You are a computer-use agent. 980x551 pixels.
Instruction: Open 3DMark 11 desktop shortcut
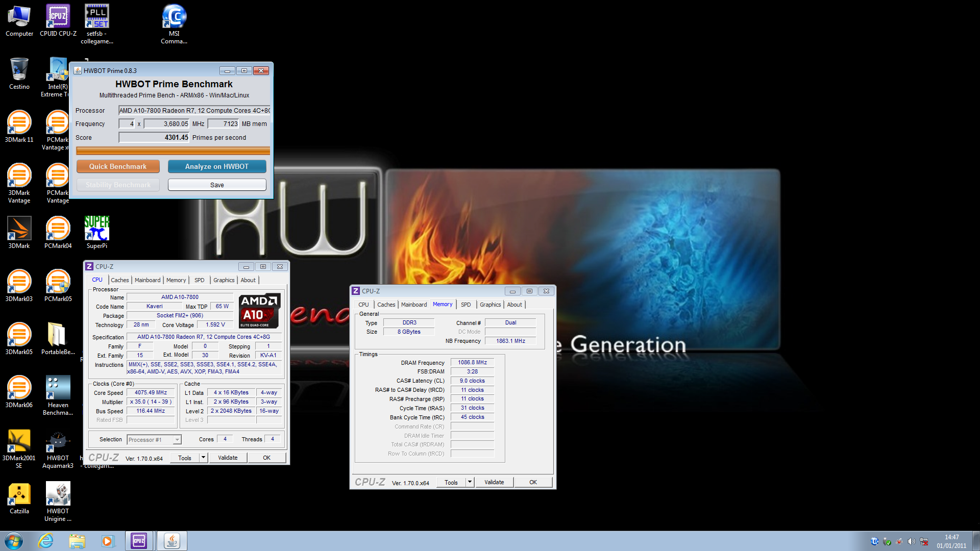[x=19, y=128]
